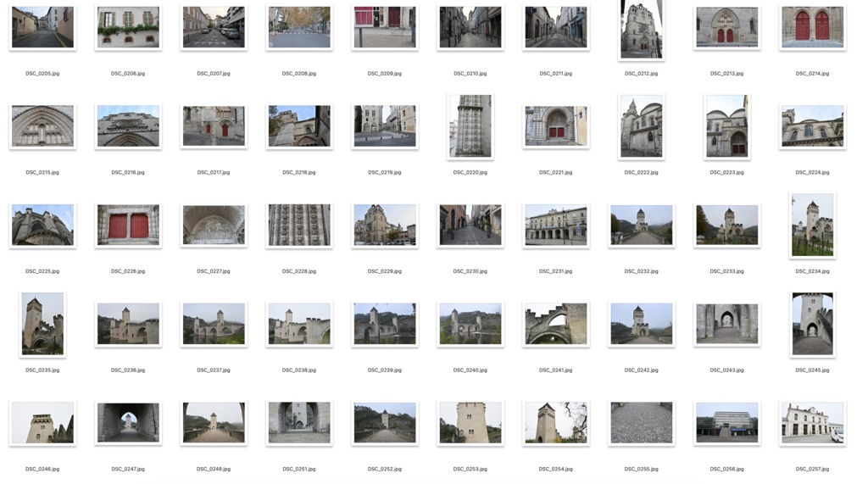Select the DSC_0222.jpg portrait church thumbnail
This screenshot has height=484, width=868.
(x=641, y=126)
